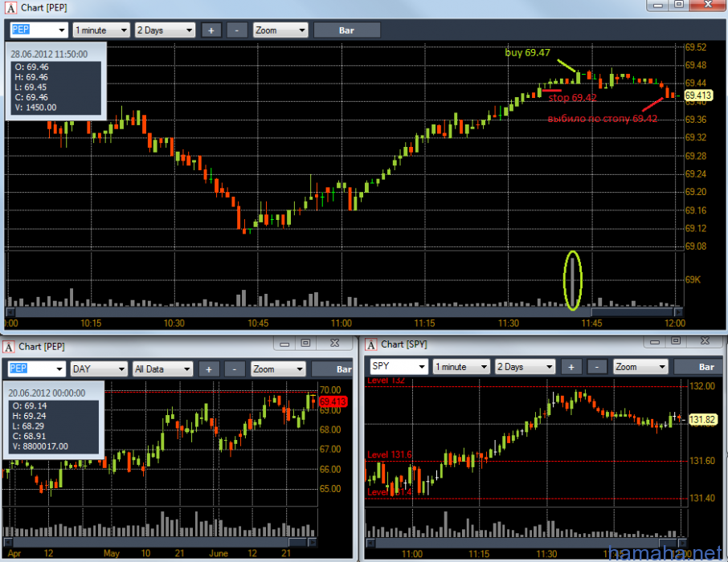Click the plus button in daily PEP chart

coord(209,369)
